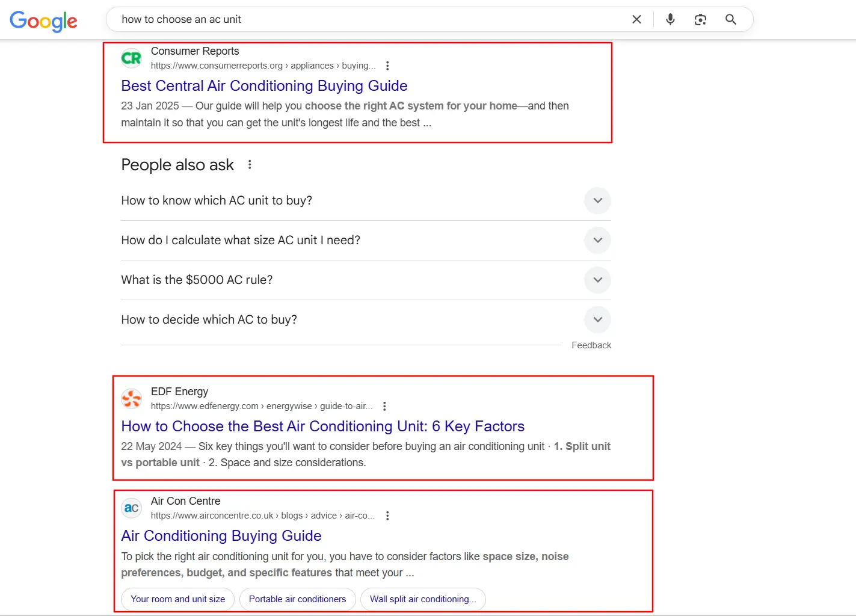Click the consumerreports.org URL breadcrumb

tap(263, 66)
